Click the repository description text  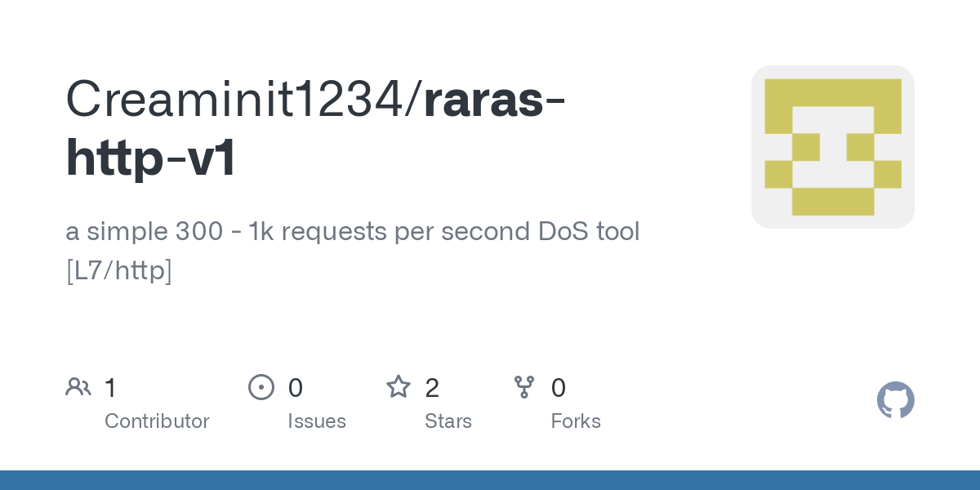click(x=352, y=232)
